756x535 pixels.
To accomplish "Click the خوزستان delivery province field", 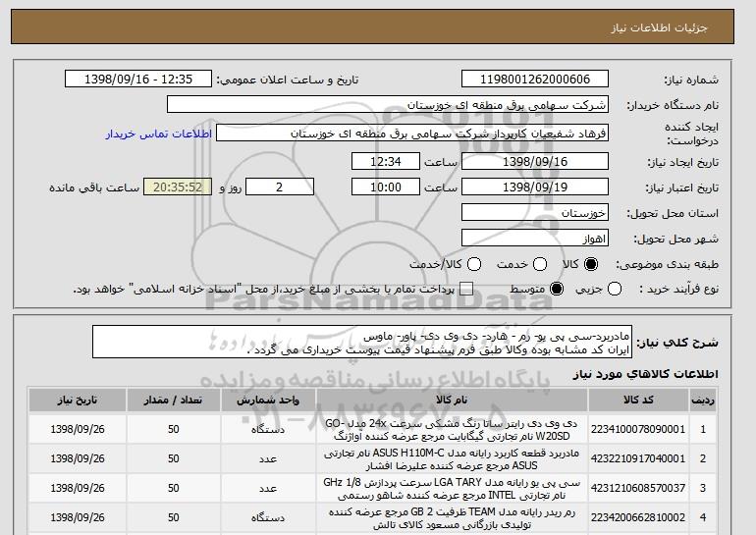I will [x=535, y=213].
